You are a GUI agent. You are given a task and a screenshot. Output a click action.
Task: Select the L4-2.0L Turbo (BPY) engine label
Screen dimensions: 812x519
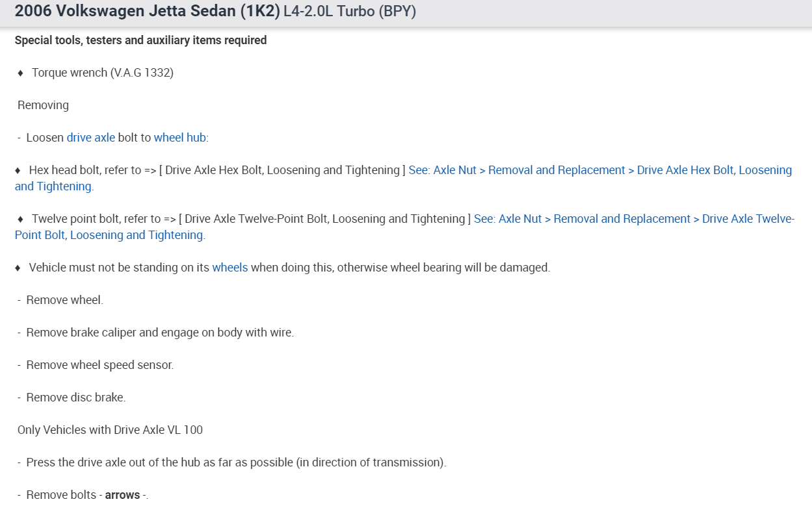pos(350,12)
